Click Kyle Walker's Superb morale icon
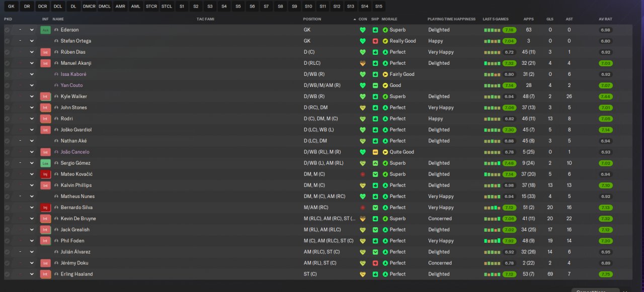This screenshot has height=292, width=644. [385, 96]
